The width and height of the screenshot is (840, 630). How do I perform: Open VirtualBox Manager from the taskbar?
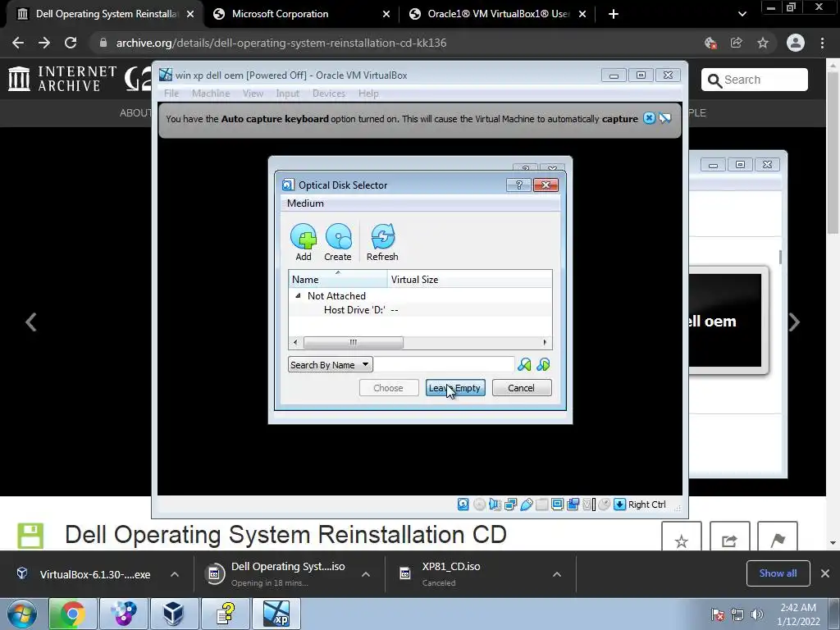click(x=173, y=614)
